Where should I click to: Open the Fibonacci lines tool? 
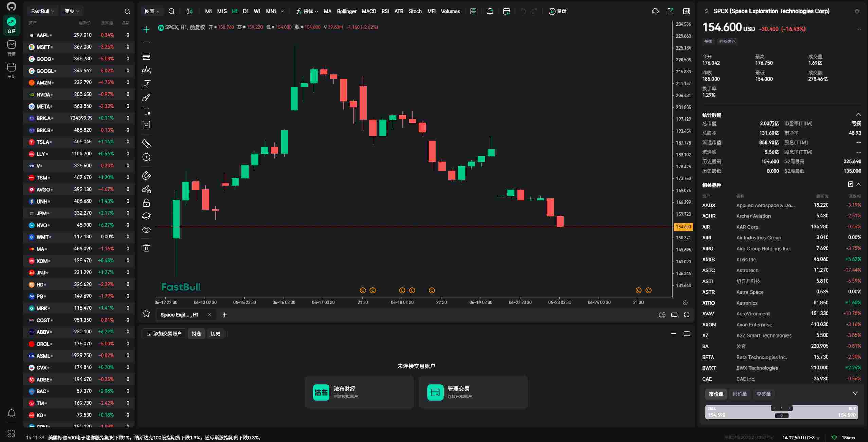[x=146, y=57]
